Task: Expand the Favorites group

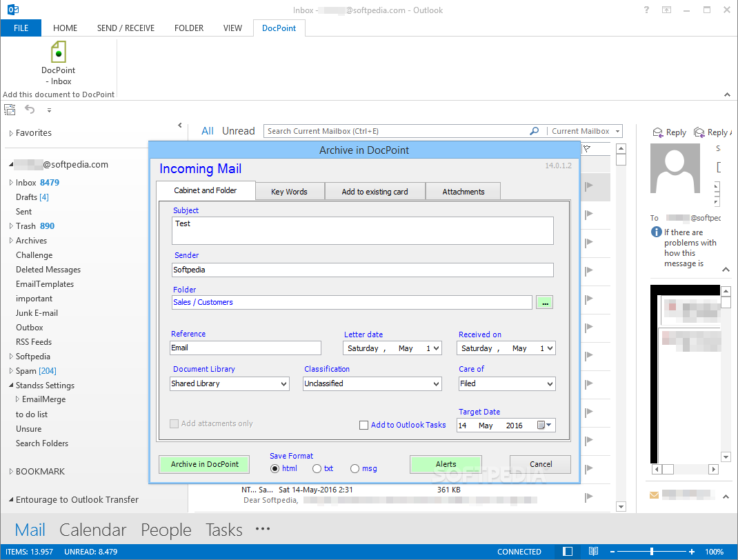Action: tap(11, 133)
